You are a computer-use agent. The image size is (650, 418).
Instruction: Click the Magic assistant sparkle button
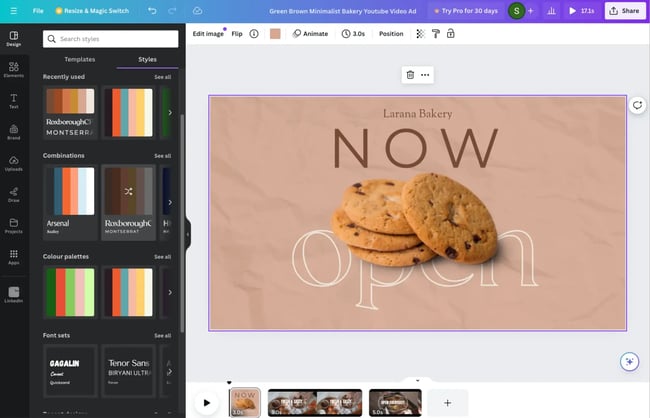pyautogui.click(x=628, y=361)
